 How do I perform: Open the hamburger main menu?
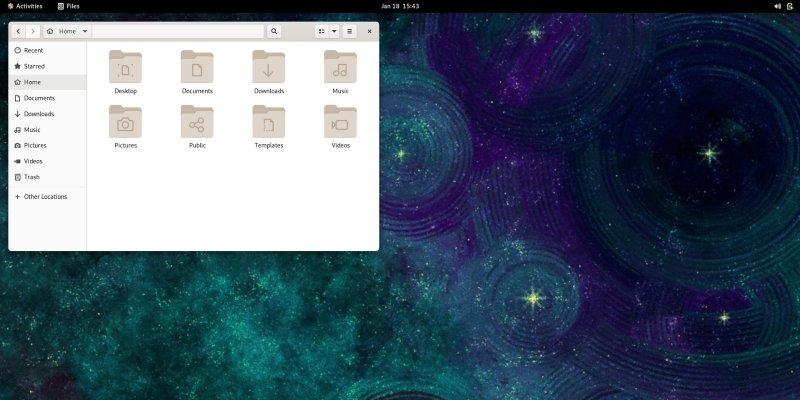click(350, 31)
